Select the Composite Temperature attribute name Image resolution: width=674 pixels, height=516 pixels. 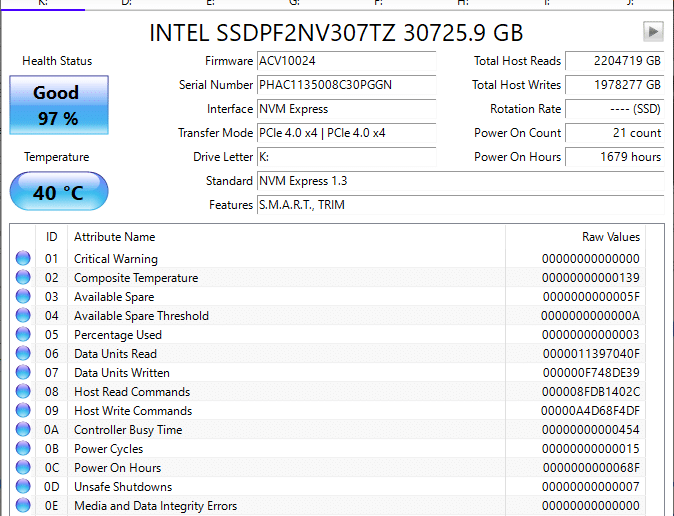point(136,278)
